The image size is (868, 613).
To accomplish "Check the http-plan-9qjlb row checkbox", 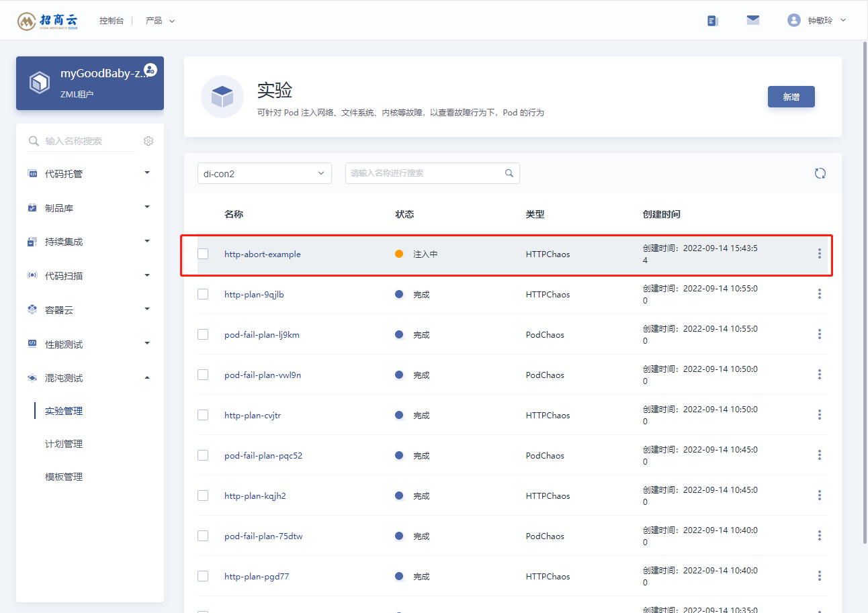I will [x=203, y=294].
